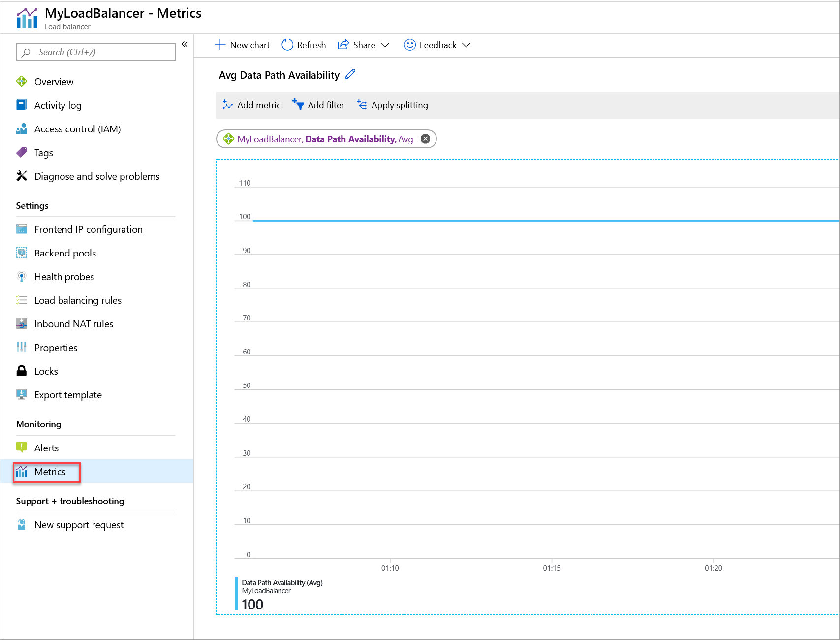Click the Tags icon in sidebar
Screen dimensions: 840x640
pyautogui.click(x=22, y=153)
